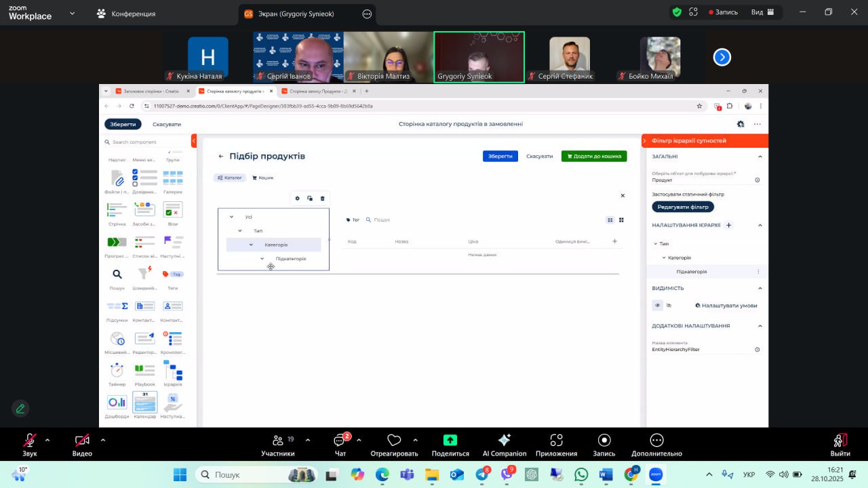
Task: Choose the Календар calendar component
Action: click(x=145, y=402)
